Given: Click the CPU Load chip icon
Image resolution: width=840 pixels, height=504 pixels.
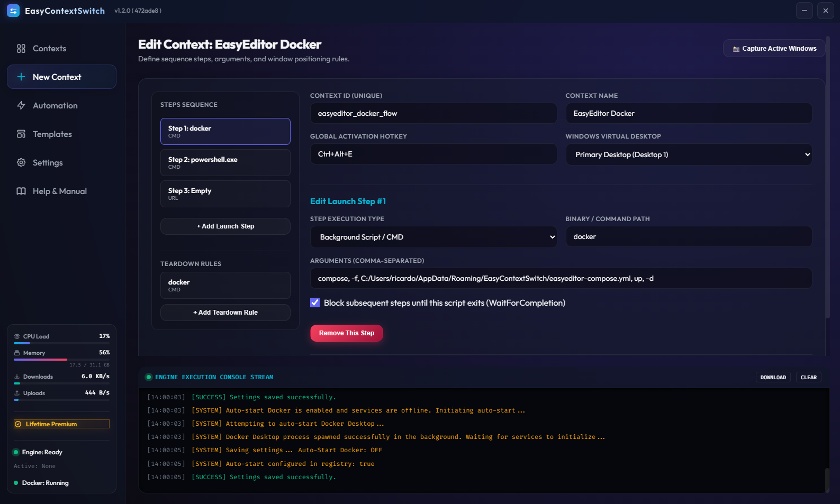Looking at the screenshot, I should point(17,336).
